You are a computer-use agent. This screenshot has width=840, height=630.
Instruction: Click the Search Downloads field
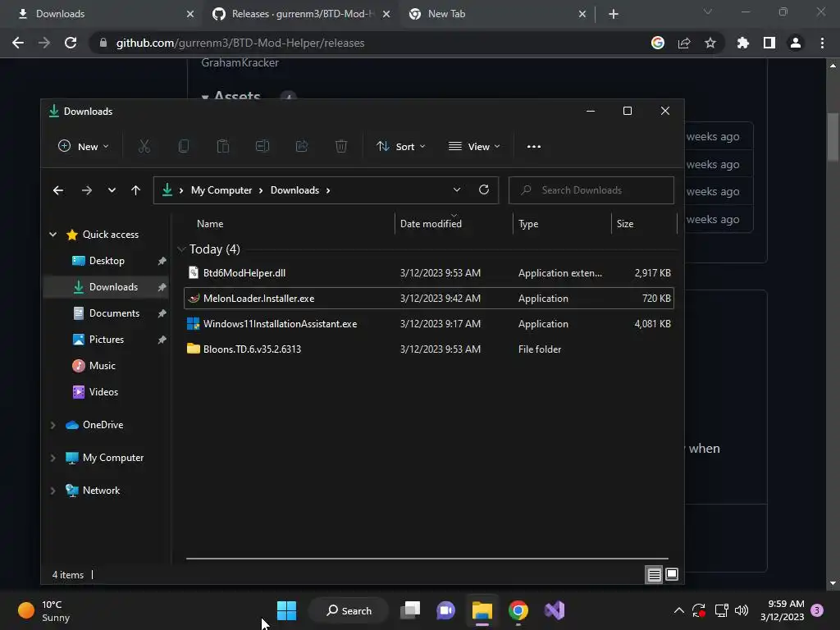pos(591,190)
